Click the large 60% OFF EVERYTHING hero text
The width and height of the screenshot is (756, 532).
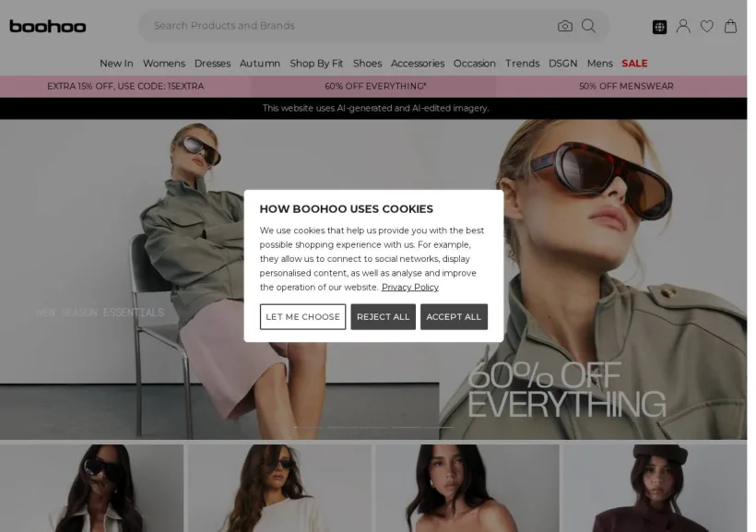[567, 389]
